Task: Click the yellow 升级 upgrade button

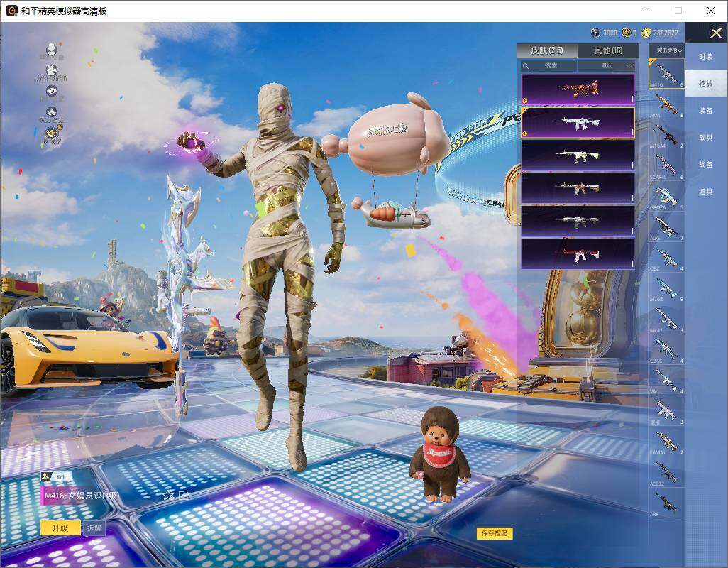Action: (x=60, y=528)
